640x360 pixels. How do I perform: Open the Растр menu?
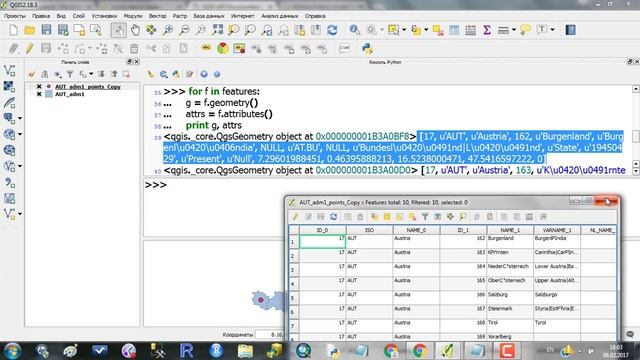(x=180, y=16)
